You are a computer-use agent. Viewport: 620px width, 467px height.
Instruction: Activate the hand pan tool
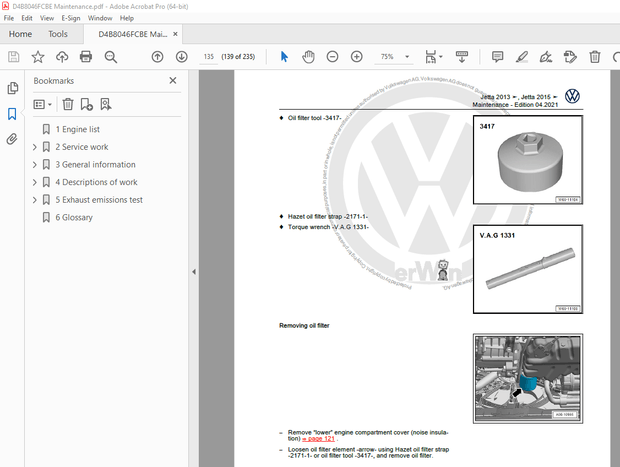[308, 57]
